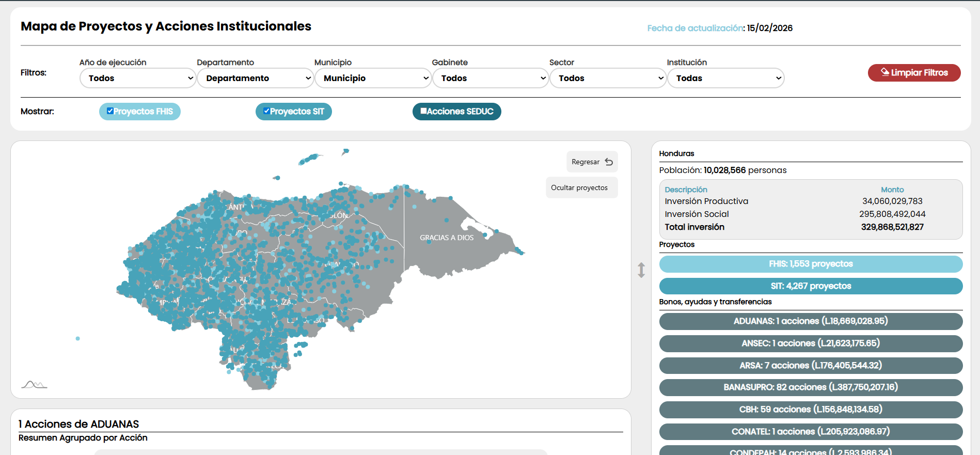Screen dimensions: 980x455
Task: Open CONDEPAH: 14 acciones entry
Action: pyautogui.click(x=811, y=451)
